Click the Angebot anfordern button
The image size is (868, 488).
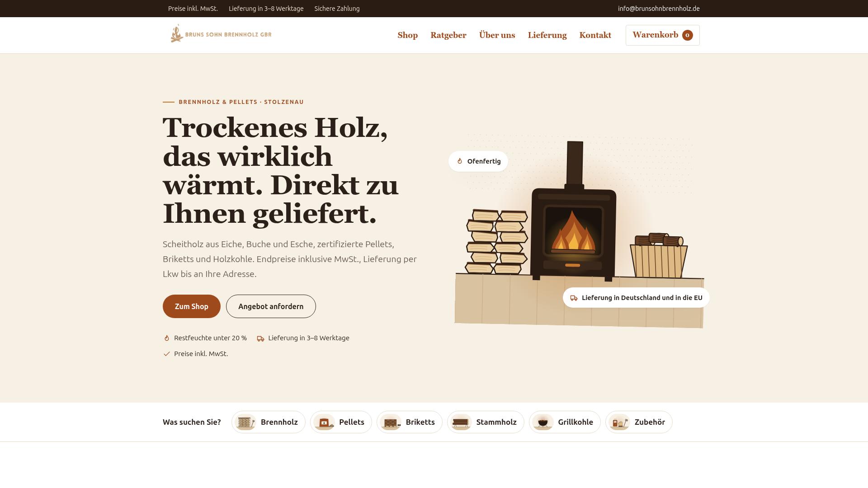[271, 306]
